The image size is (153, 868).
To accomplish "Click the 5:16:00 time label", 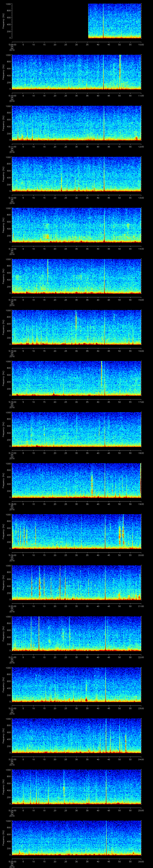I will [12, 402].
